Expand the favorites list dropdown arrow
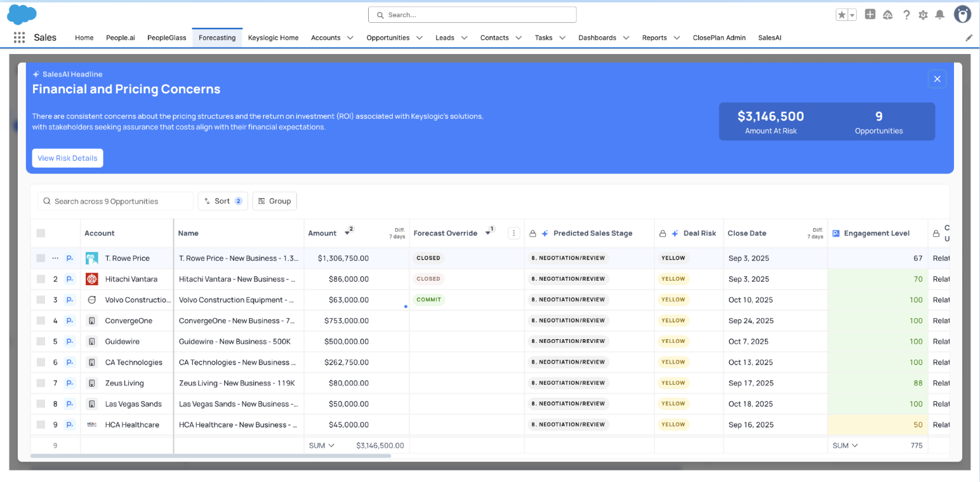This screenshot has width=980, height=482. click(x=852, y=15)
